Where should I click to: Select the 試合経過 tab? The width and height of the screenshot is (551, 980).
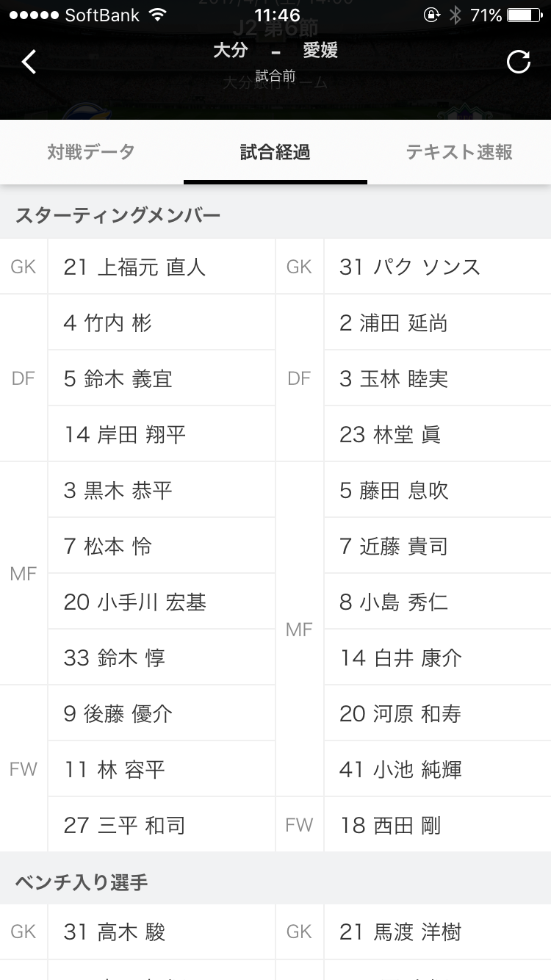275,152
